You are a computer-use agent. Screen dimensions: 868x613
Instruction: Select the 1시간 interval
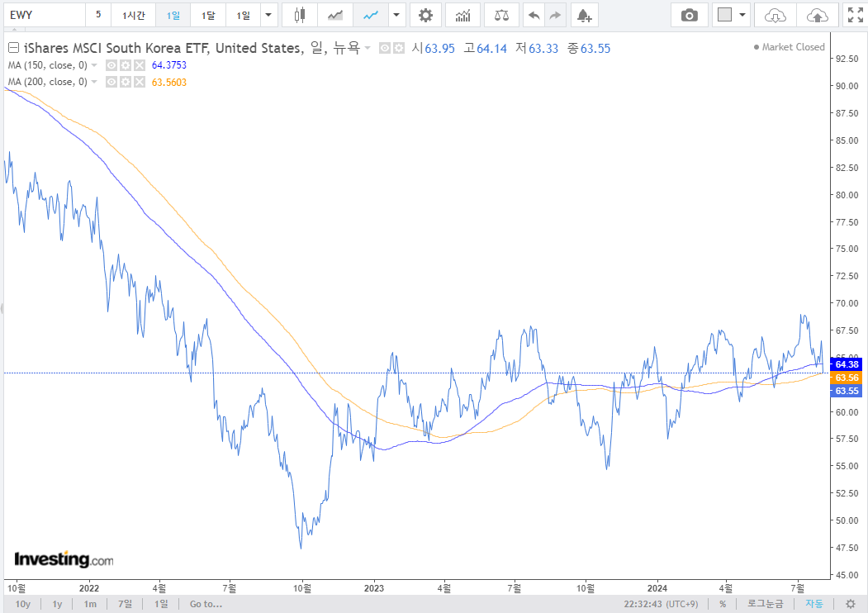pos(134,15)
